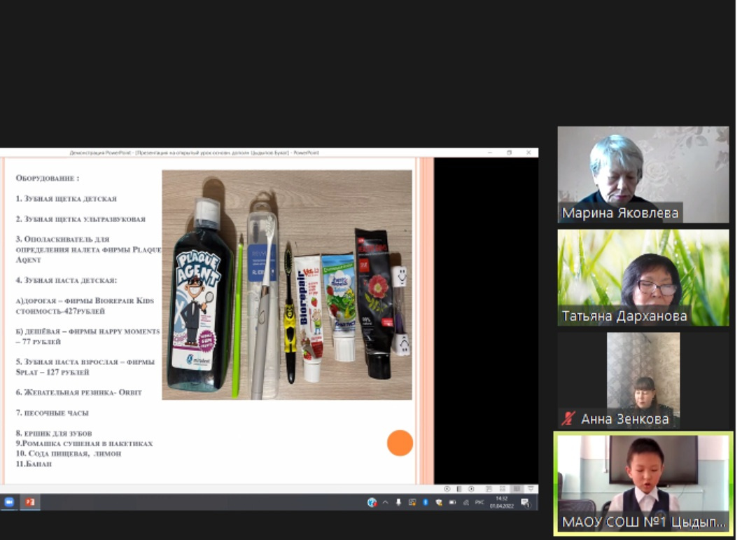Screen dimensions: 756x540
Task: Click the Windows Security shield tray icon
Action: 438,502
